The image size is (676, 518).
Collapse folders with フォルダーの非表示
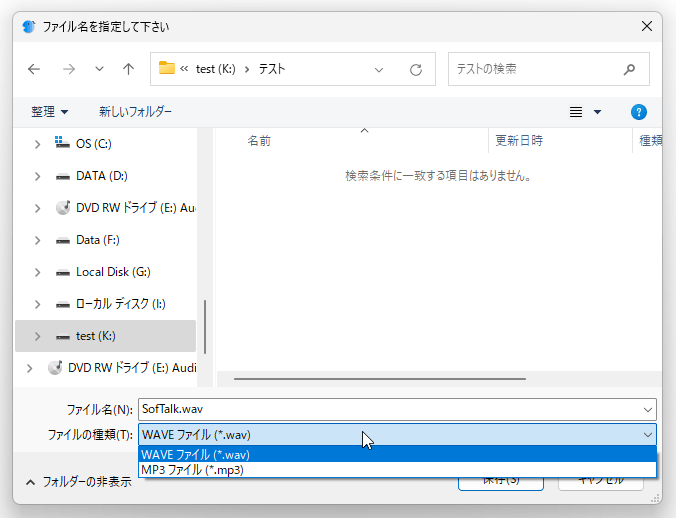click(79, 482)
